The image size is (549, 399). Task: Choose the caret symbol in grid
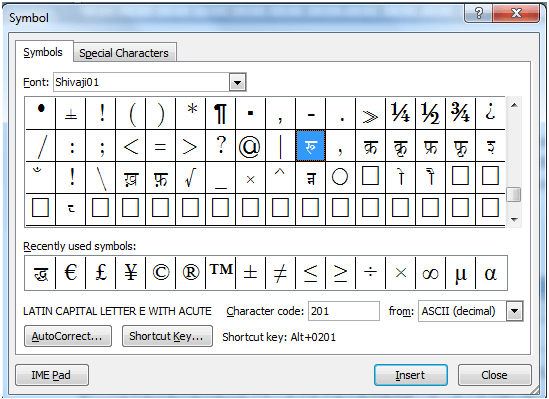(280, 177)
